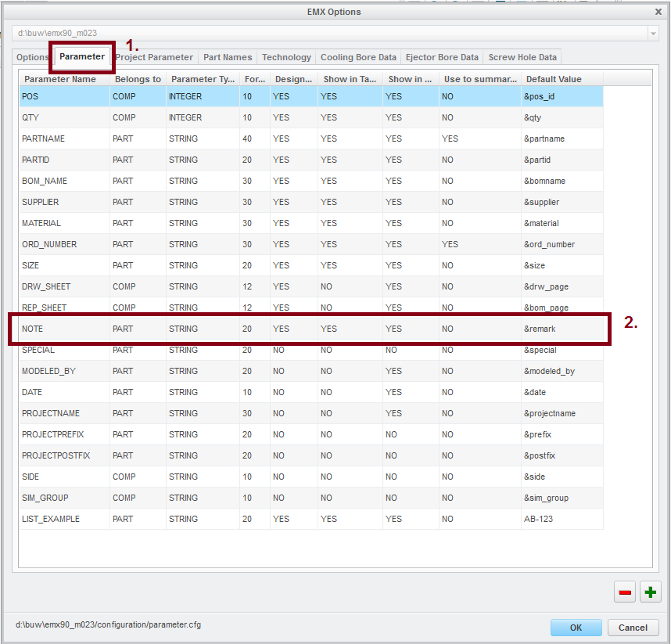Click the &projectname default value
This screenshot has height=644, width=671.
click(x=550, y=413)
